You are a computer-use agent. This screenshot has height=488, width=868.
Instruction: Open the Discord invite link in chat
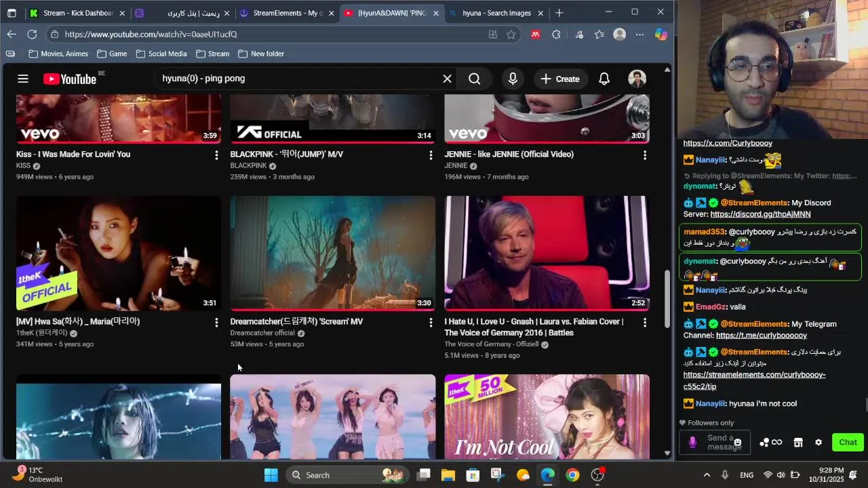click(760, 214)
